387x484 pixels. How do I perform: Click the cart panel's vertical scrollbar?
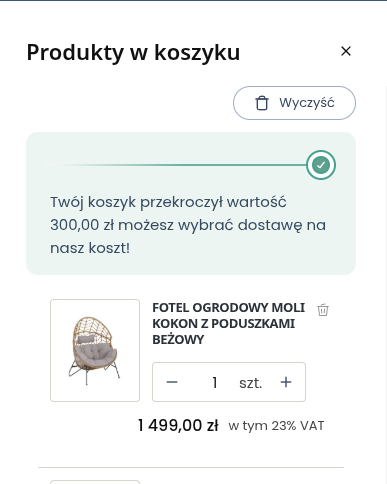(385, 283)
